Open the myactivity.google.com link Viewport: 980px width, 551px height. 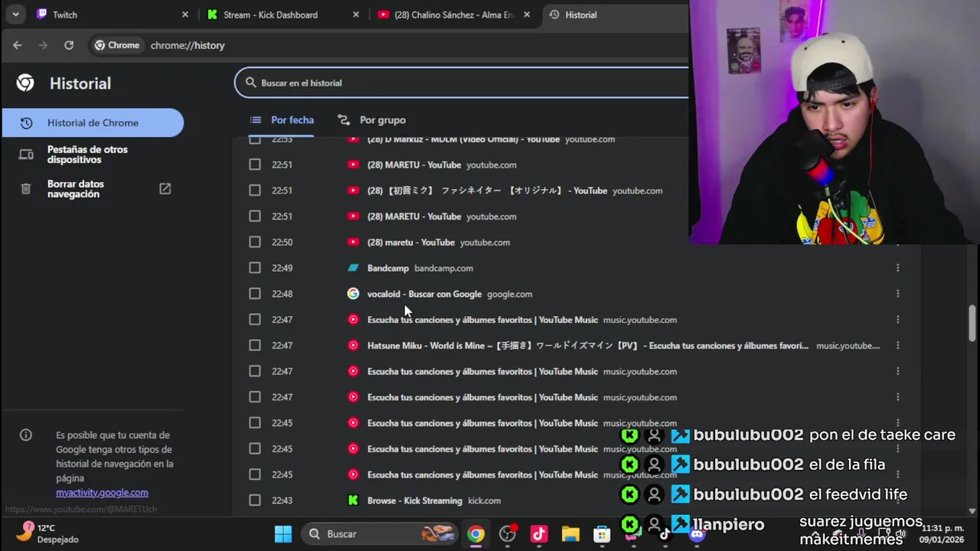(102, 493)
